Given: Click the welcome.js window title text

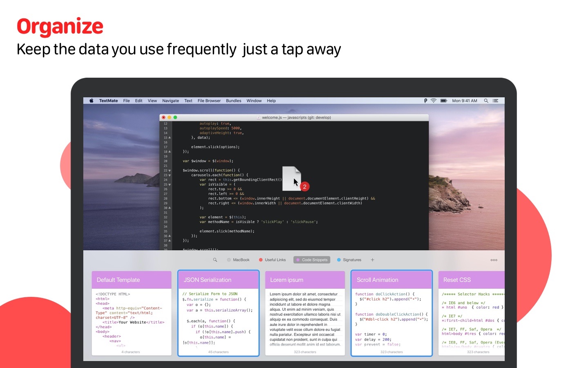Looking at the screenshot, I should coord(296,117).
